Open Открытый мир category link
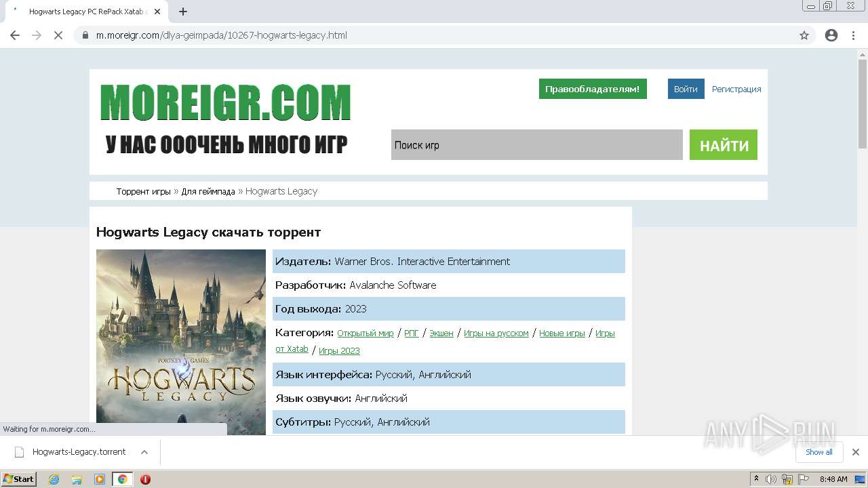This screenshot has width=868, height=488. pos(365,333)
